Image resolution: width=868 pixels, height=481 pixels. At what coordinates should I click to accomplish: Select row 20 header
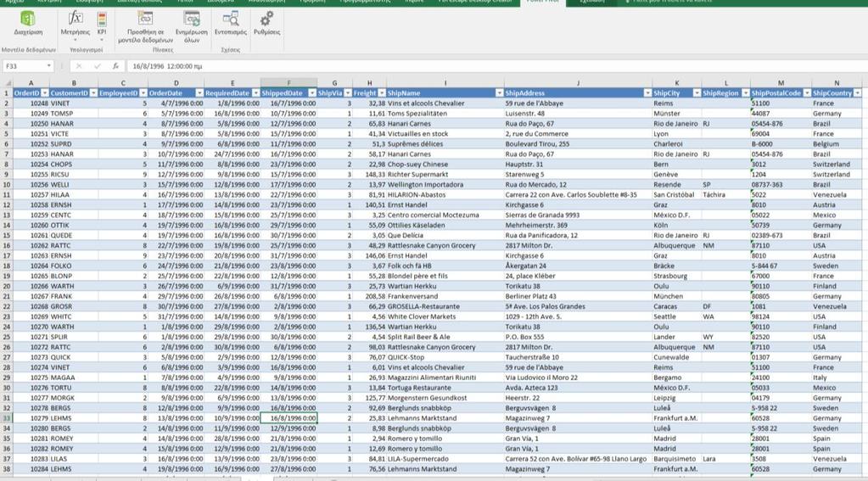7,286
